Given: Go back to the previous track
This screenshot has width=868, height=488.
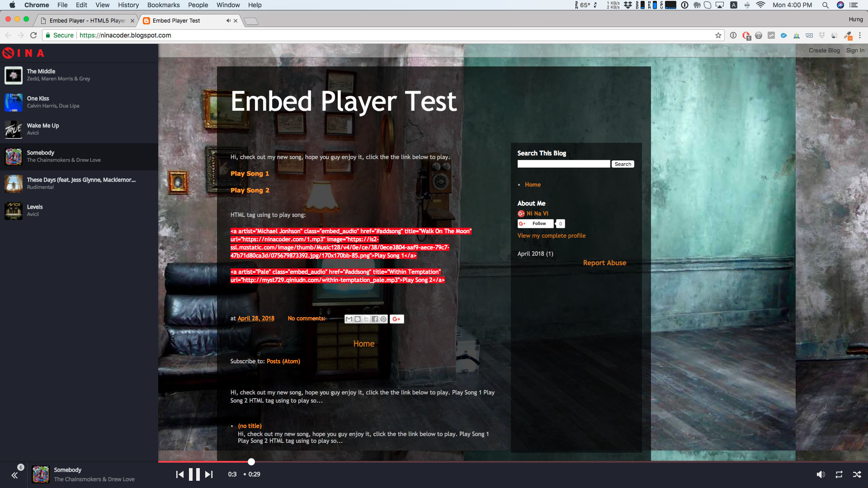Looking at the screenshot, I should [x=179, y=474].
